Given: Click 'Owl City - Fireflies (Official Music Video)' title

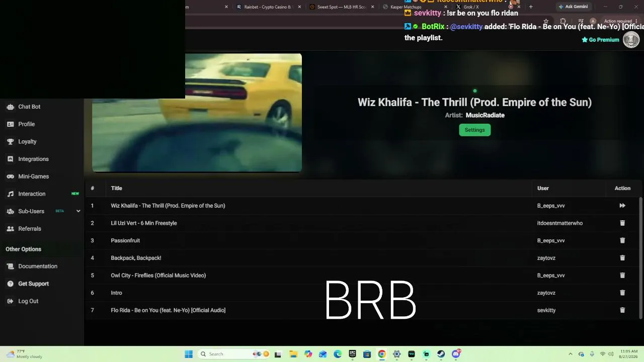Looking at the screenshot, I should point(158,276).
